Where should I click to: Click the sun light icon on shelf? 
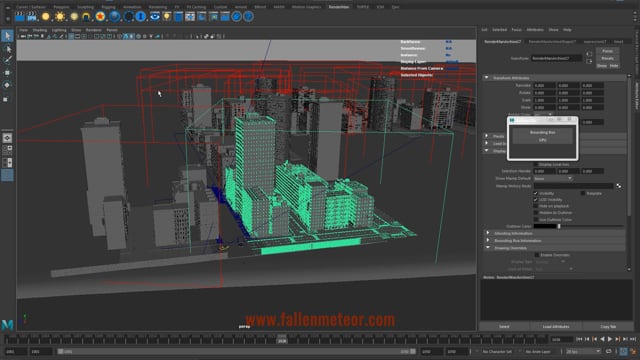(x=60, y=17)
